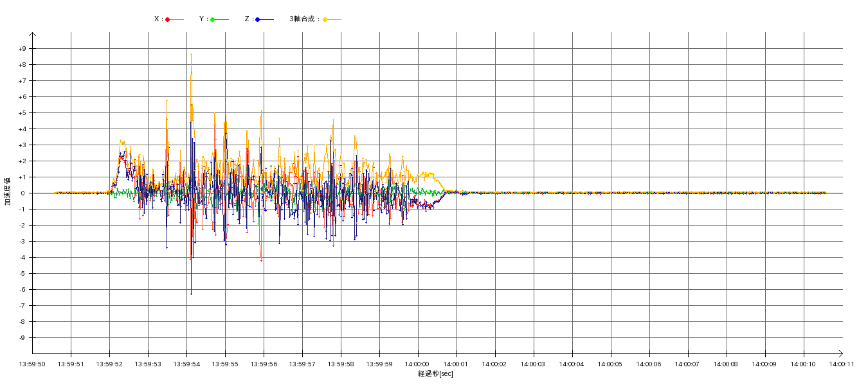
Task: Click the blue Z series legend marker
Action: click(258, 19)
